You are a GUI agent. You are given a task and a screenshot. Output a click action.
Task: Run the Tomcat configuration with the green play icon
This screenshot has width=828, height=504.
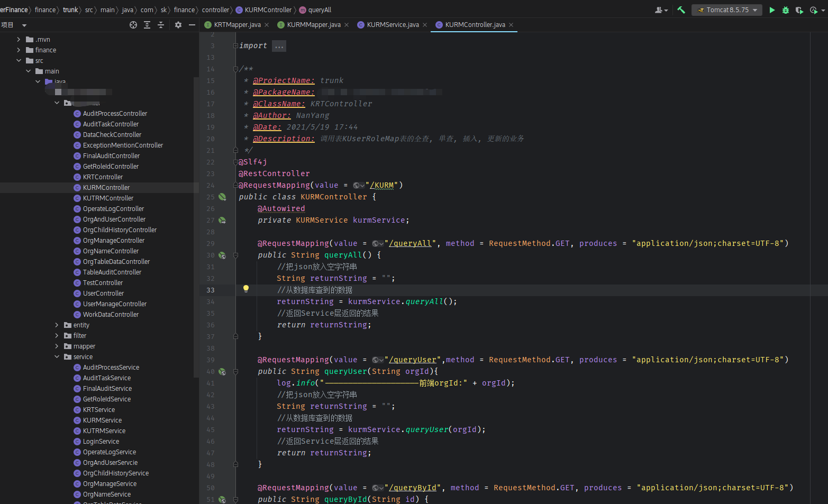(x=772, y=10)
